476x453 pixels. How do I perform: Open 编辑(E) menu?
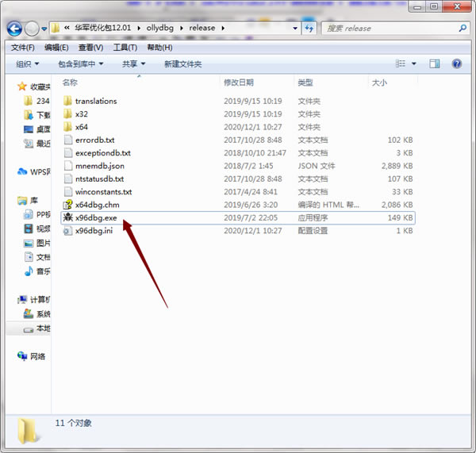pyautogui.click(x=56, y=48)
